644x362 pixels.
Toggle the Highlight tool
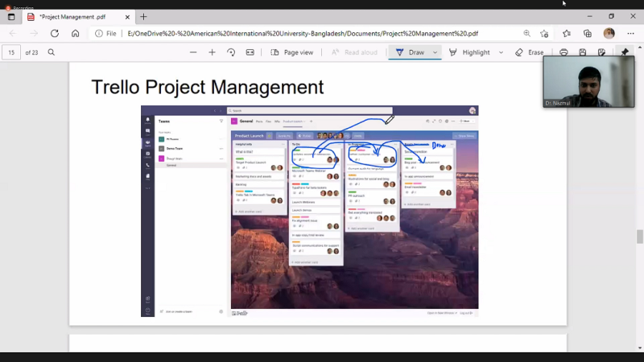(x=470, y=52)
